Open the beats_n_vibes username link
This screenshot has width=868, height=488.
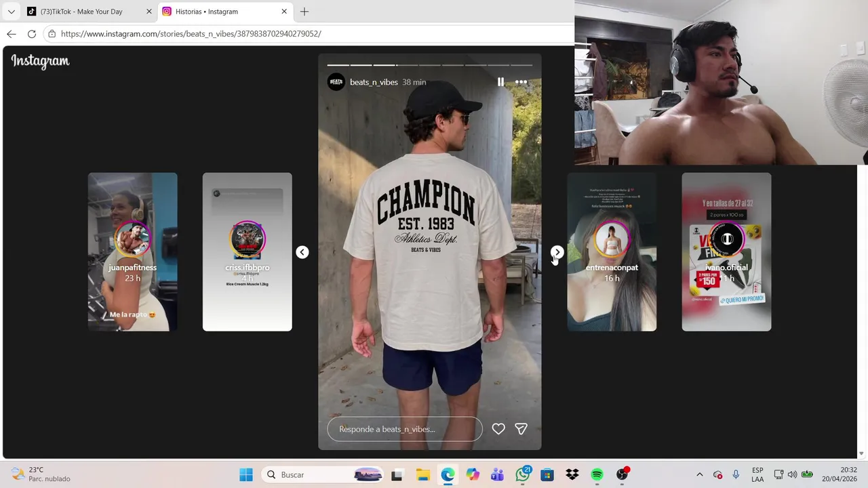click(374, 82)
